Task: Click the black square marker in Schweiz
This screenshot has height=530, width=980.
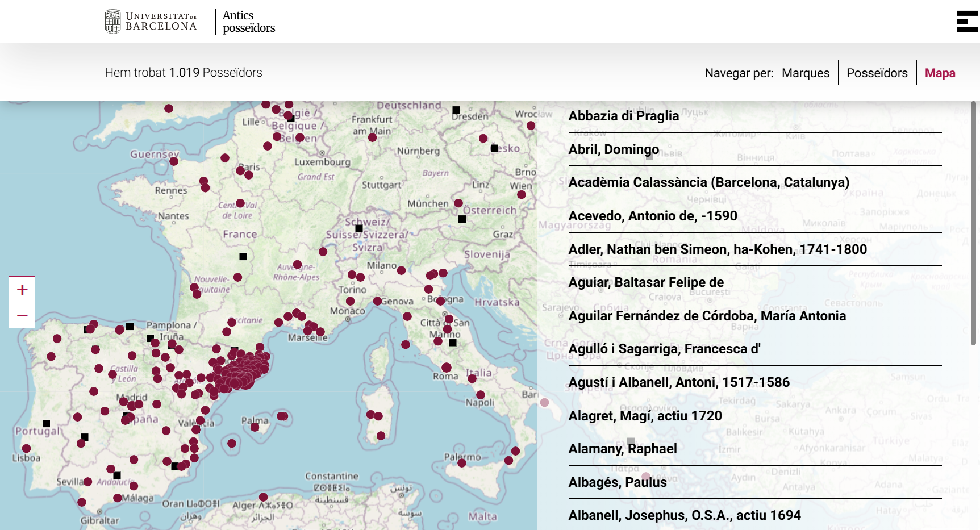Action: [359, 228]
